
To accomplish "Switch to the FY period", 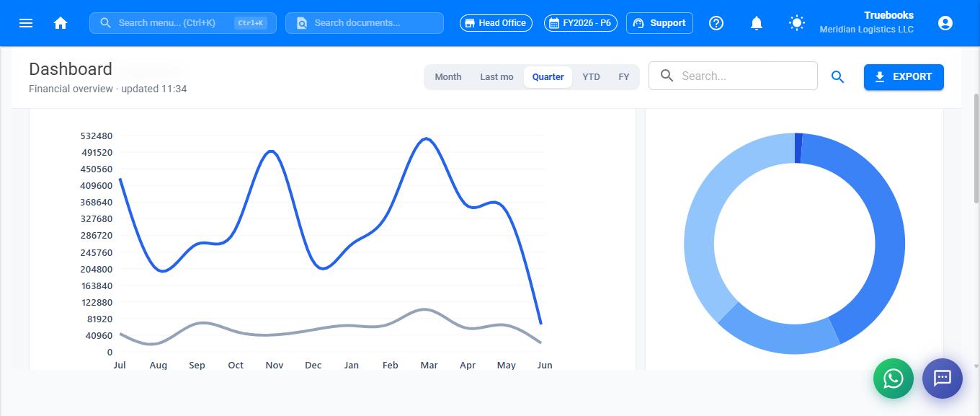I will pyautogui.click(x=624, y=77).
